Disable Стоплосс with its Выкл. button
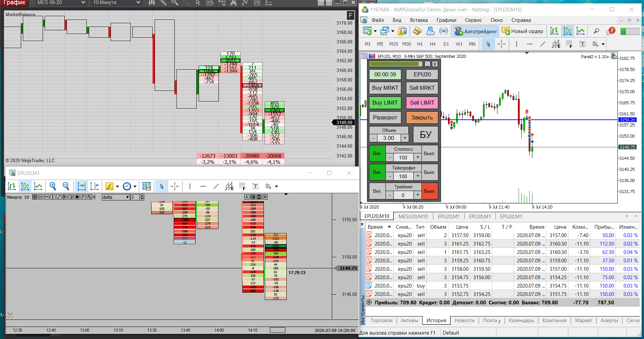The image size is (644, 339). pyautogui.click(x=429, y=153)
